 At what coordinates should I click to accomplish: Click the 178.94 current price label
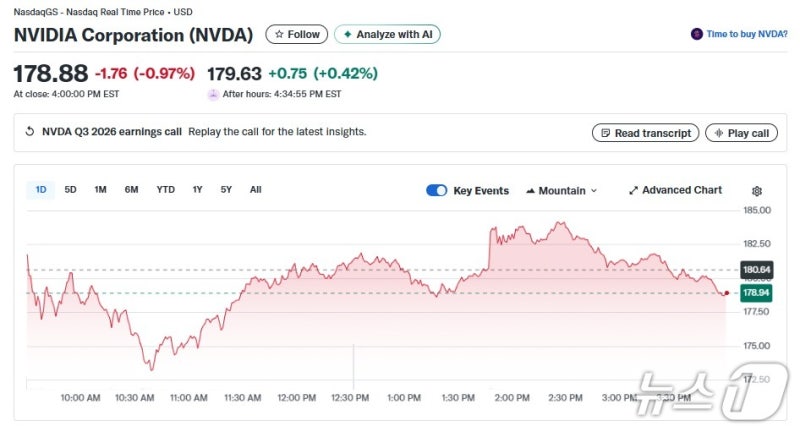tap(756, 293)
